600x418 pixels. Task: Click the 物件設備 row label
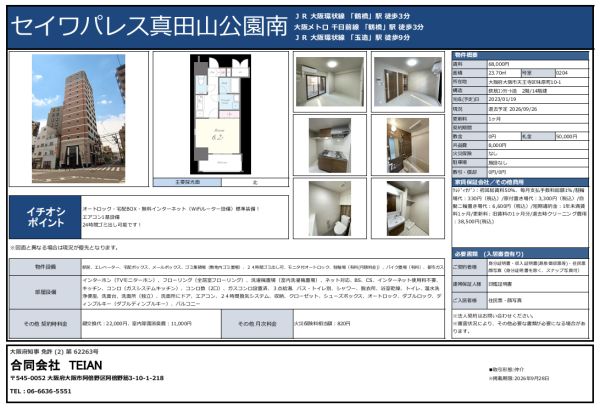(x=45, y=267)
